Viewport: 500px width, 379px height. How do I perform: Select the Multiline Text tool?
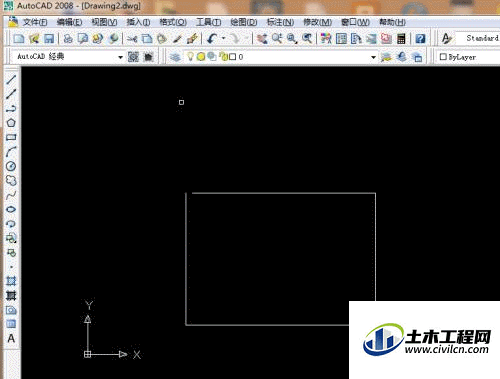click(11, 338)
